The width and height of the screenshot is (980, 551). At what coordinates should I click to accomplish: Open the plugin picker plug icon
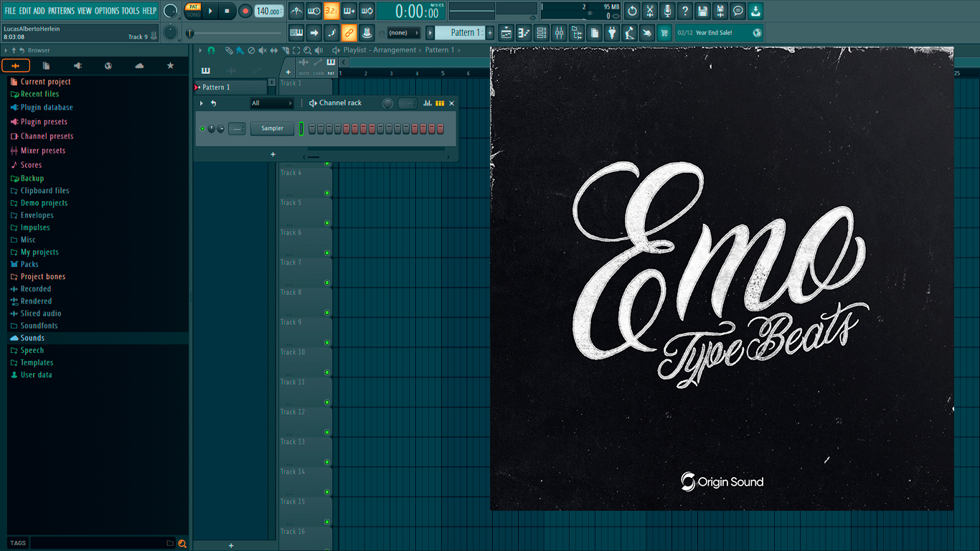[x=612, y=32]
